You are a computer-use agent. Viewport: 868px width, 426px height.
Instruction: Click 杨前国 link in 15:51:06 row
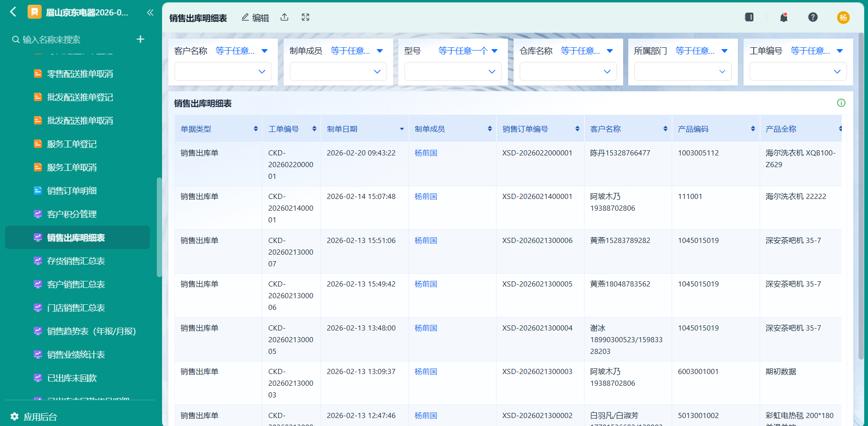coord(426,241)
